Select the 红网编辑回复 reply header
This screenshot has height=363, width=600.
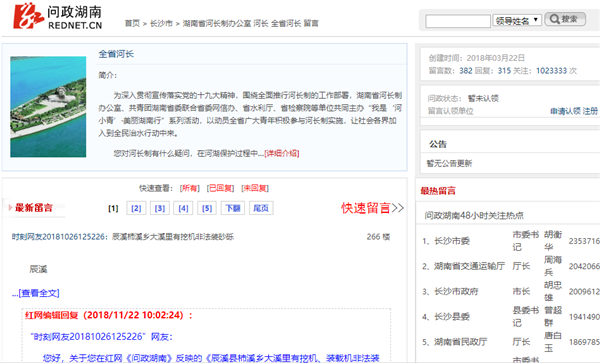point(109,315)
